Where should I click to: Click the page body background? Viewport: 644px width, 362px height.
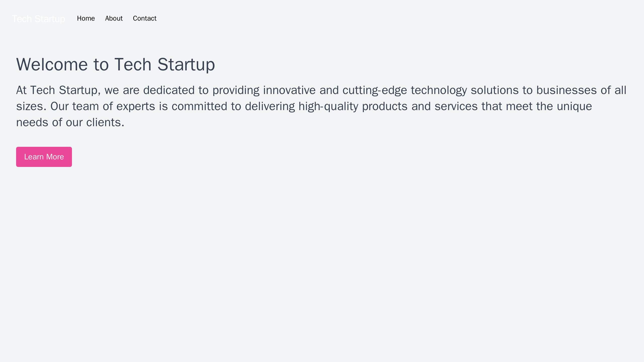[321, 267]
